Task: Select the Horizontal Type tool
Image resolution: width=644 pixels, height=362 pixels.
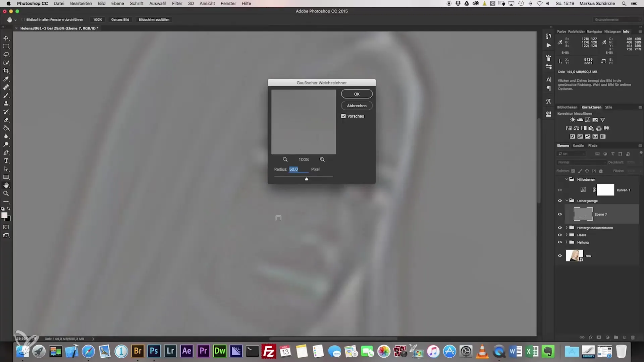Action: [6, 161]
